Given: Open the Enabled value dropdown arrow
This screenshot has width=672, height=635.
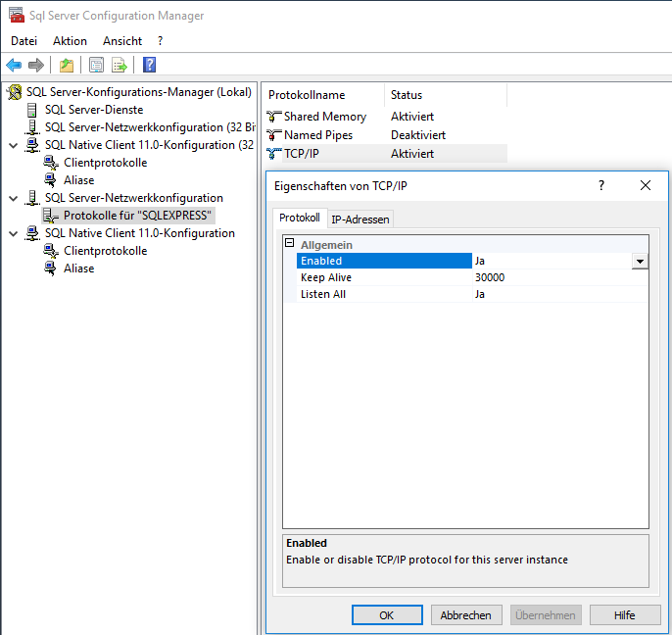Looking at the screenshot, I should point(640,261).
